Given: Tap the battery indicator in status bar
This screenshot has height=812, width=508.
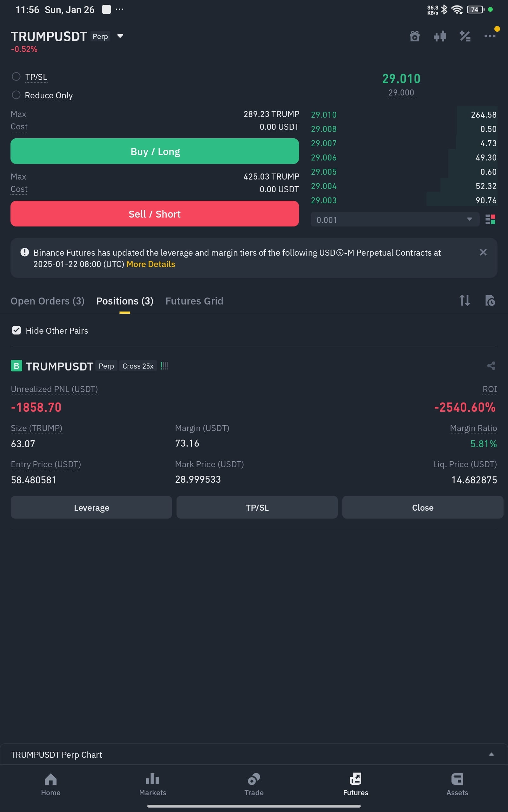Looking at the screenshot, I should [475, 10].
